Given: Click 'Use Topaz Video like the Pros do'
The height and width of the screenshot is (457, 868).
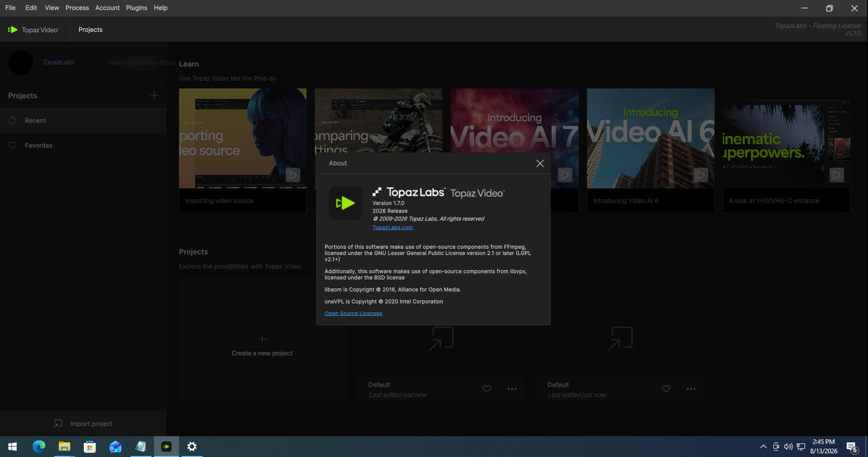Looking at the screenshot, I should coord(227,79).
